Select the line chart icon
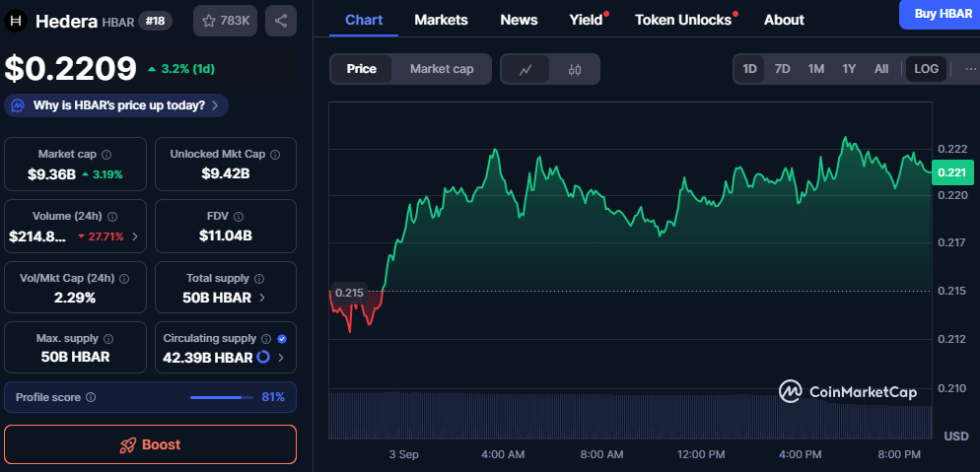This screenshot has width=980, height=472. (526, 69)
